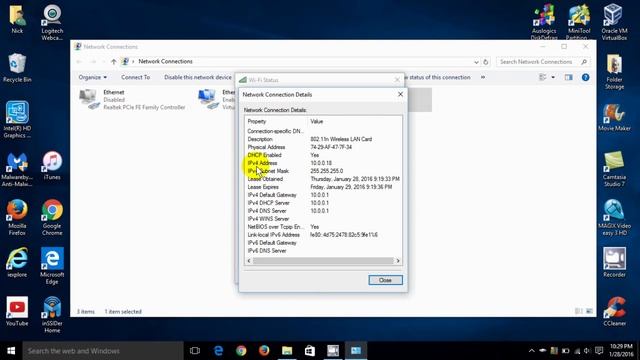Open Mozilla Firefox desktop icon
640x360 pixels.
coord(17,217)
